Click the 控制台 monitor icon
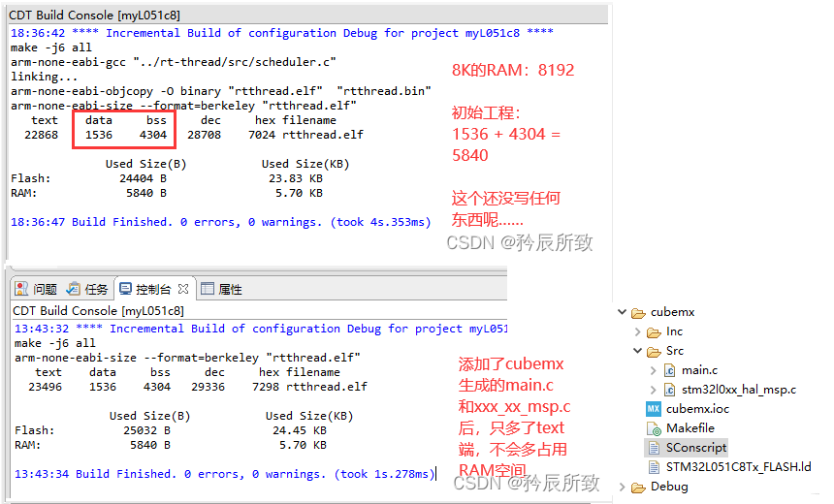 tap(125, 289)
